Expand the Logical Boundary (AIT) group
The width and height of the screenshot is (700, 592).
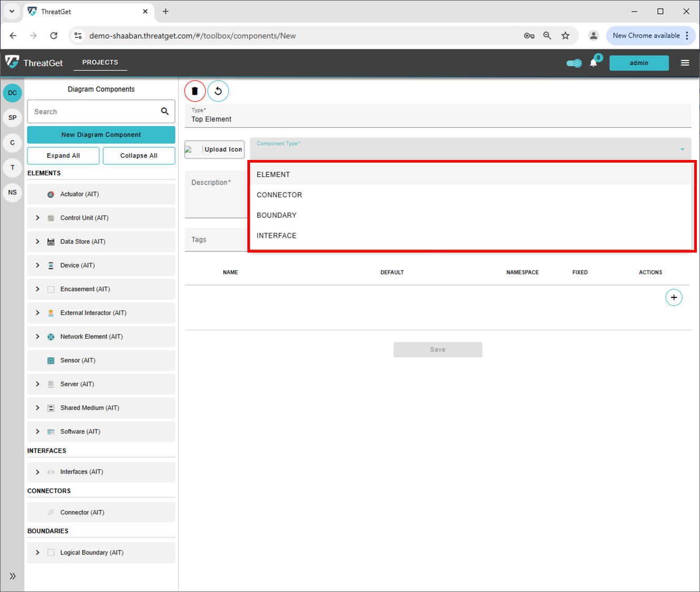(37, 553)
